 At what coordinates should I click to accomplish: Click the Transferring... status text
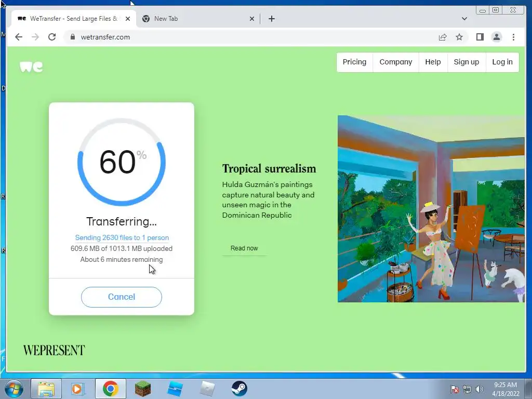tap(122, 221)
